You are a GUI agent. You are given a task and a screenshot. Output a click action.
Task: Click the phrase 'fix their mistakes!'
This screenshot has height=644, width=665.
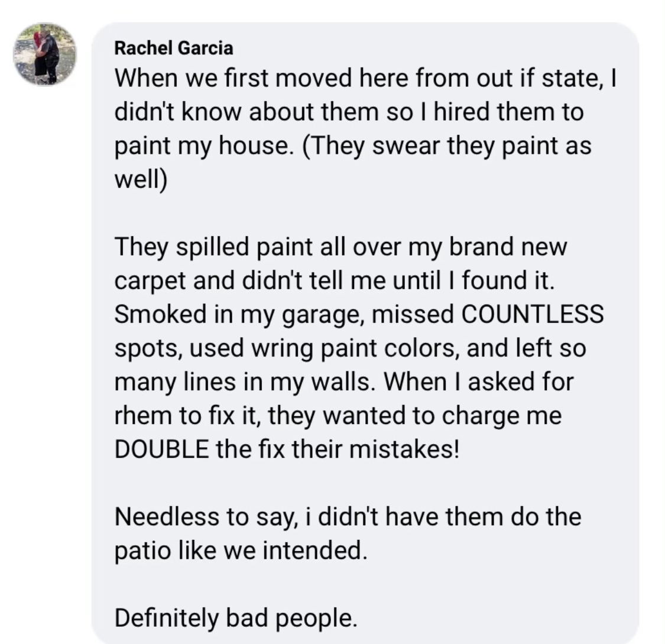358,449
